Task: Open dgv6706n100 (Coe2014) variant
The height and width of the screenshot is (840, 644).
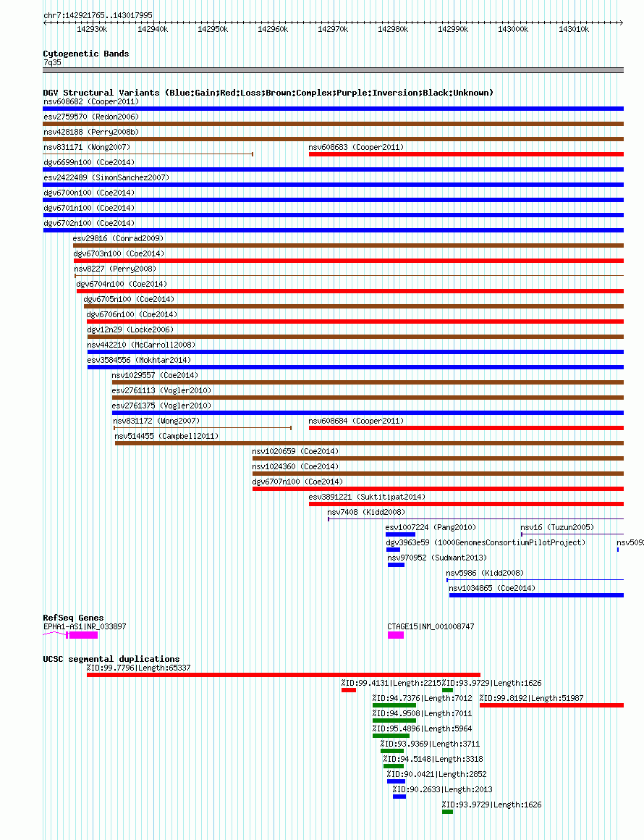Action: point(132,314)
